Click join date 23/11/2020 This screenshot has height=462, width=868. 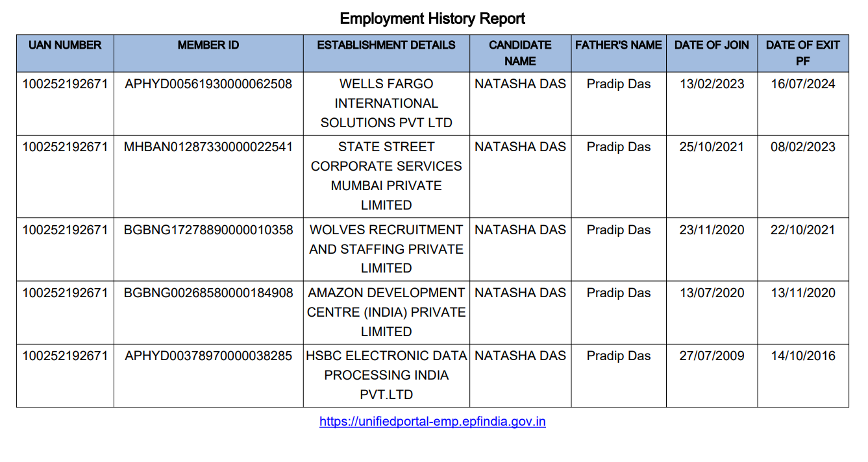point(712,230)
